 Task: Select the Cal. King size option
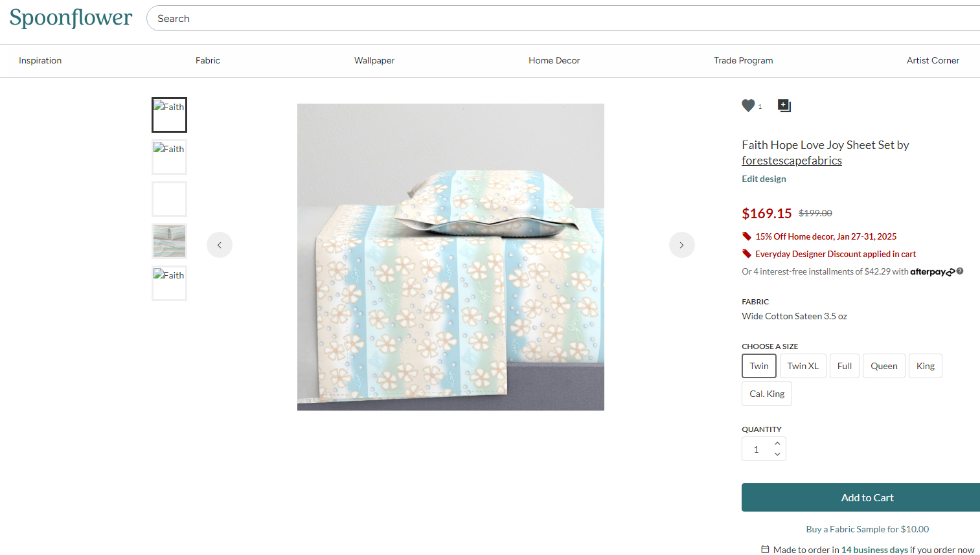pyautogui.click(x=766, y=393)
